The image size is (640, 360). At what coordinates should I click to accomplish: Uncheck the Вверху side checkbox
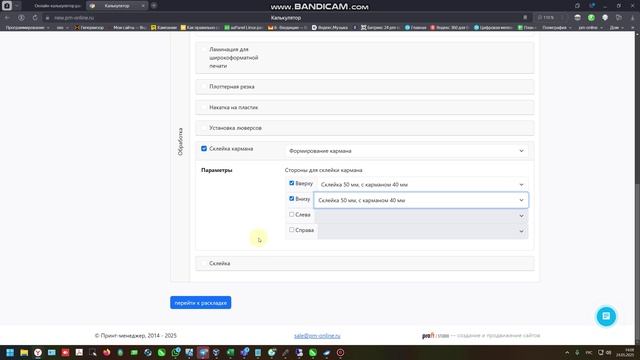pos(291,183)
